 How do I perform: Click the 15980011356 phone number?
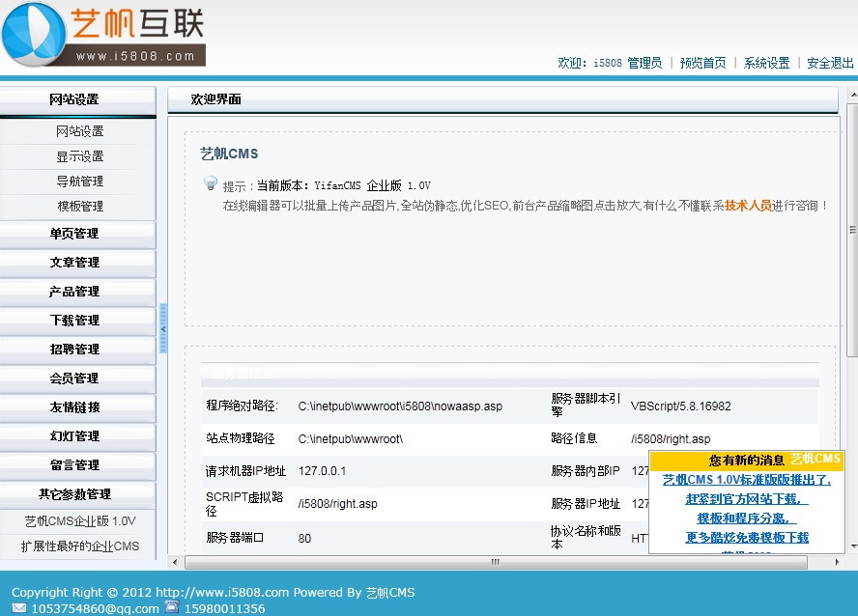coord(224,608)
